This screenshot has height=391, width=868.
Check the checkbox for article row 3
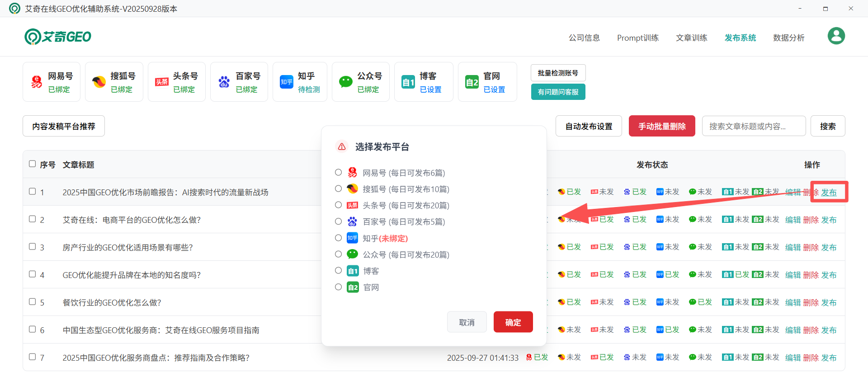click(x=32, y=246)
